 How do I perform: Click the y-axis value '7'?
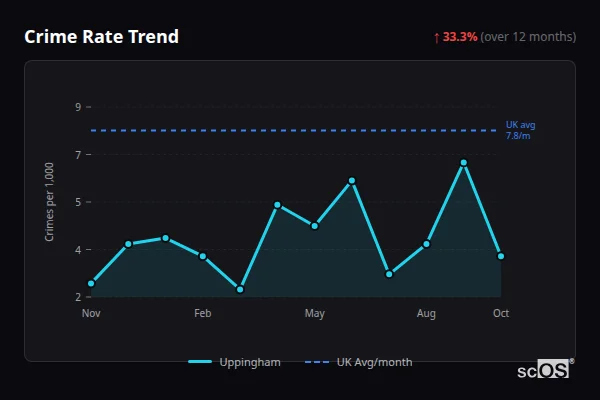pos(78,155)
